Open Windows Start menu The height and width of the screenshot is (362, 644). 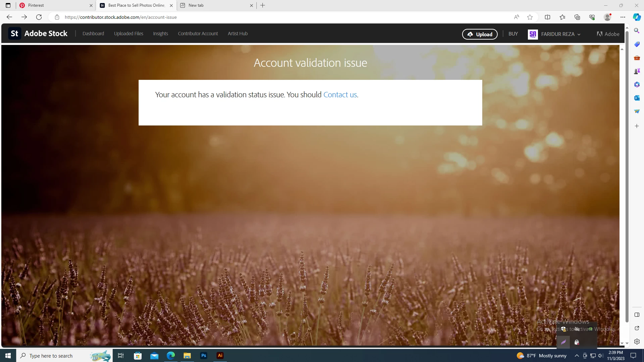point(8,356)
